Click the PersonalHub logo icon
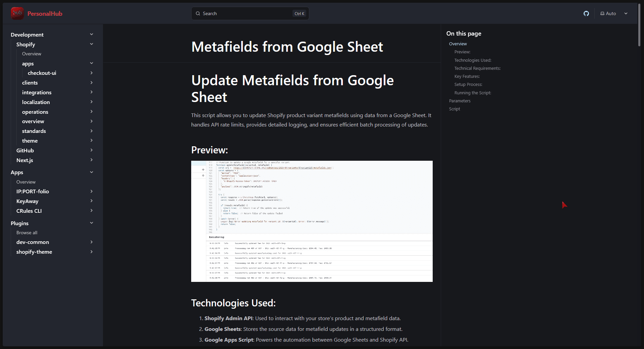The image size is (644, 349). click(17, 13)
